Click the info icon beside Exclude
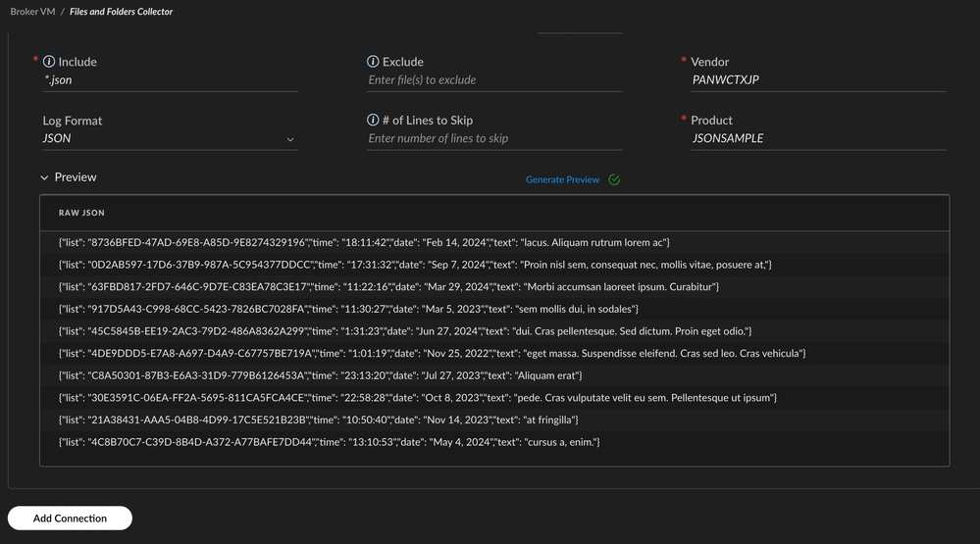 (x=373, y=62)
